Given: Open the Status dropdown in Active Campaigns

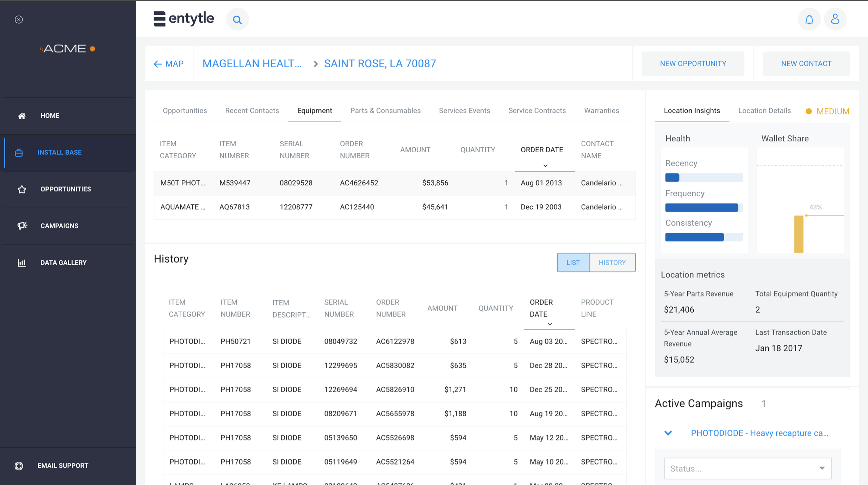Looking at the screenshot, I should coord(748,467).
